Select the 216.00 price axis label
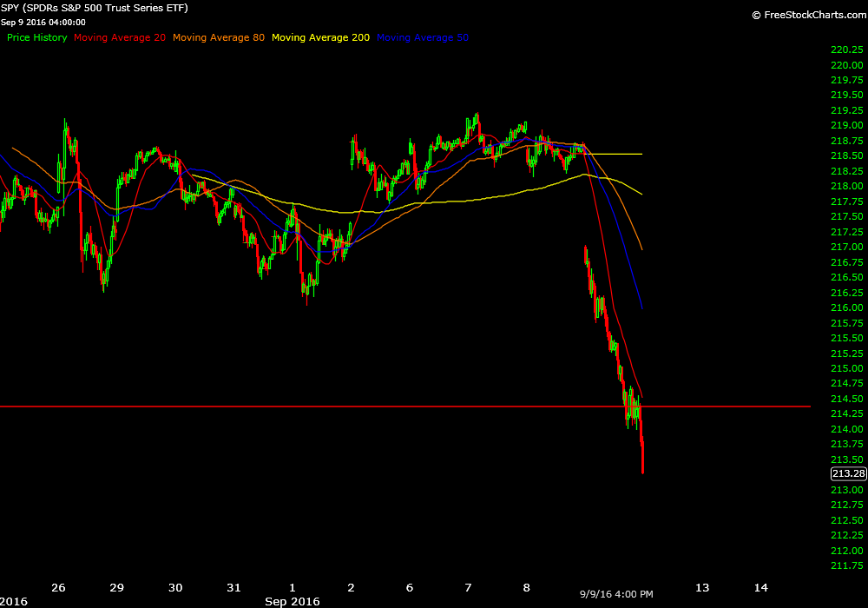868x608 pixels. tap(846, 307)
